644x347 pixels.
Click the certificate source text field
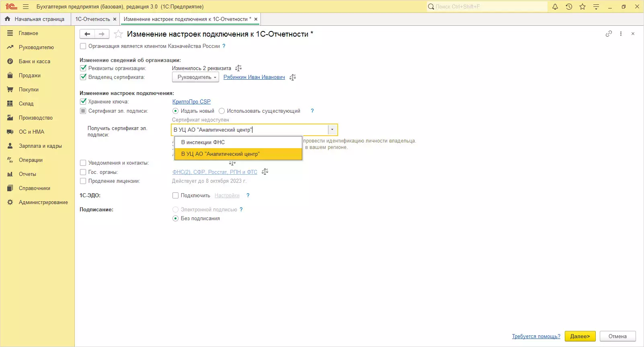pos(250,130)
